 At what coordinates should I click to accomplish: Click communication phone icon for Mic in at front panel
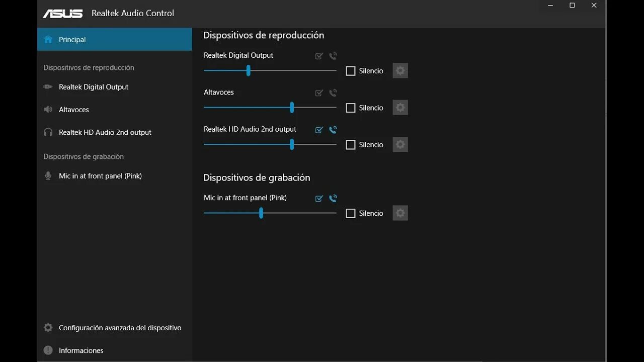[x=333, y=199]
